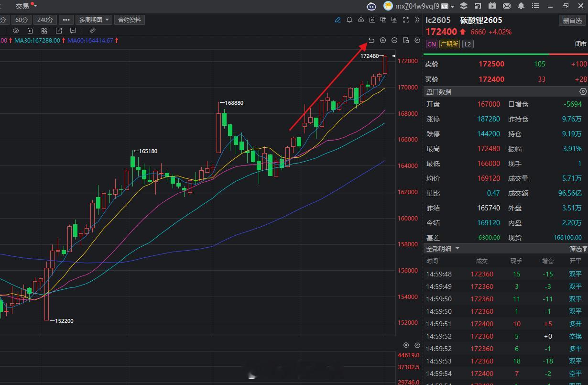Expand the account name dropdown arrow

pyautogui.click(x=452, y=6)
